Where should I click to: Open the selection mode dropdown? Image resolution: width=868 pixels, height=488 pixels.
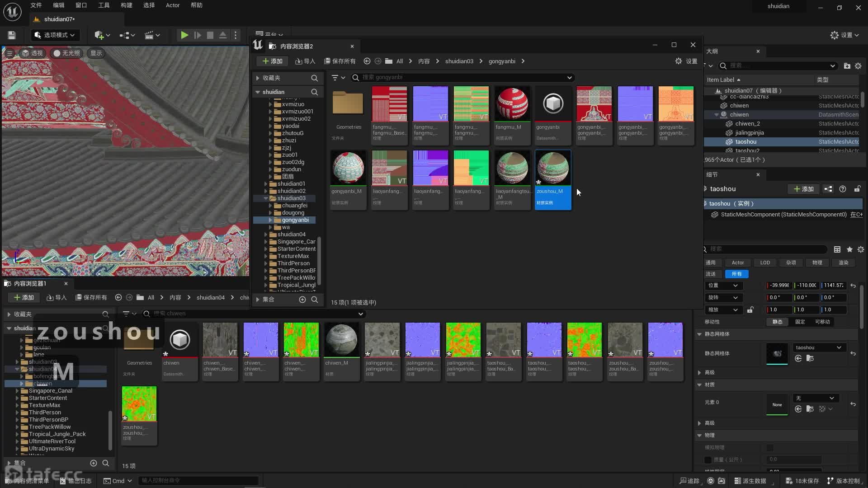click(x=55, y=35)
